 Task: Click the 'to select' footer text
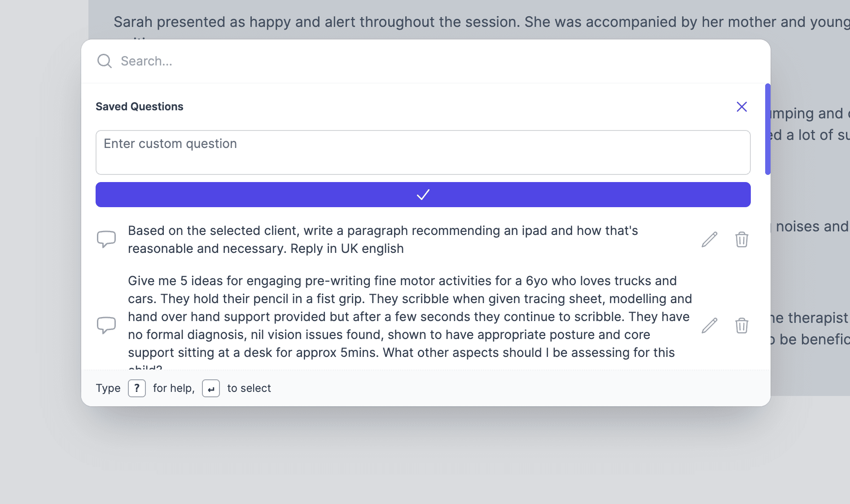click(x=249, y=388)
